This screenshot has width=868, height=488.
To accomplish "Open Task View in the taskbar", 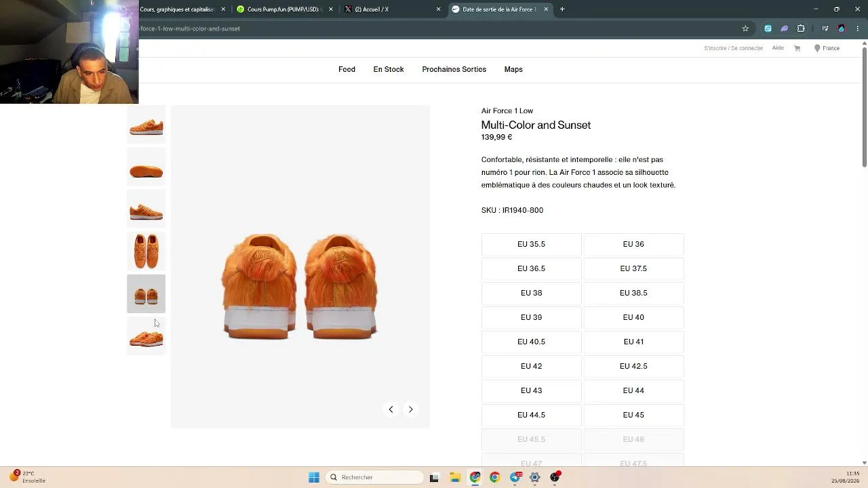I will point(434,477).
